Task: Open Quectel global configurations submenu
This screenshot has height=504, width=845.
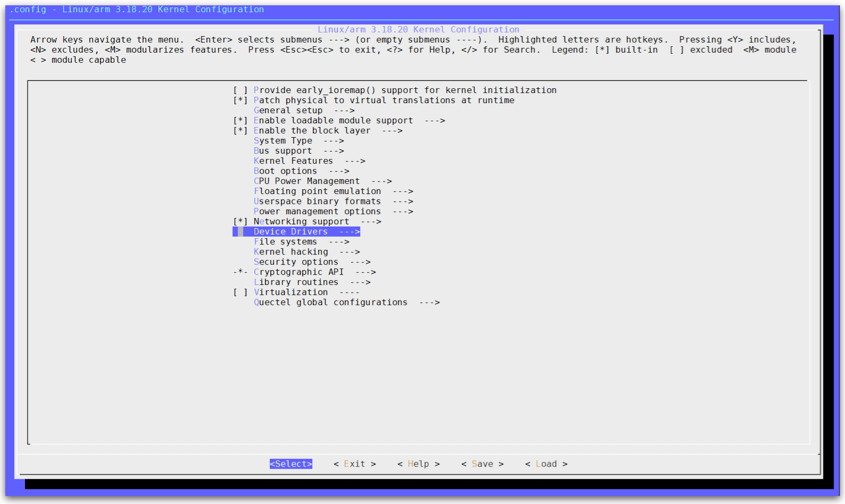Action: coord(346,303)
